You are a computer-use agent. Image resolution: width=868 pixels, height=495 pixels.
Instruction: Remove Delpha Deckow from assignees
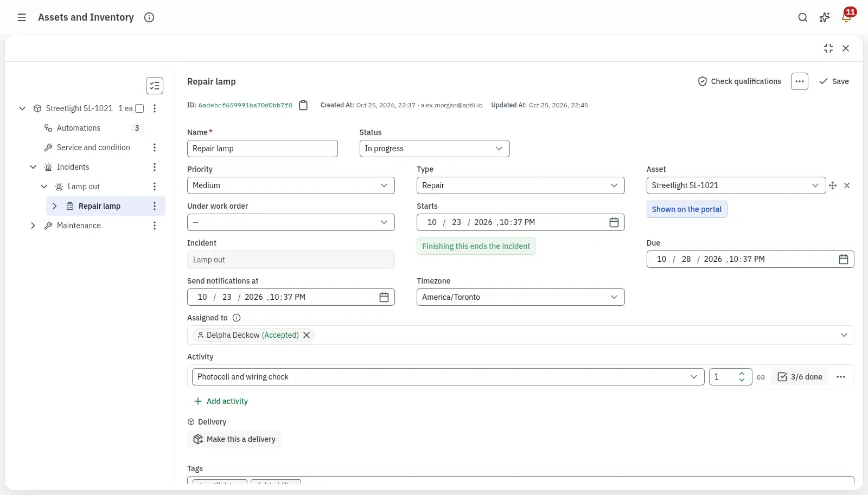pos(307,335)
